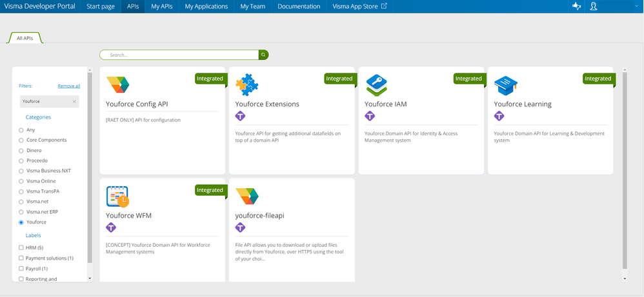644x297 pixels.
Task: Click the API list scrollbar thumb
Action: pos(625,171)
